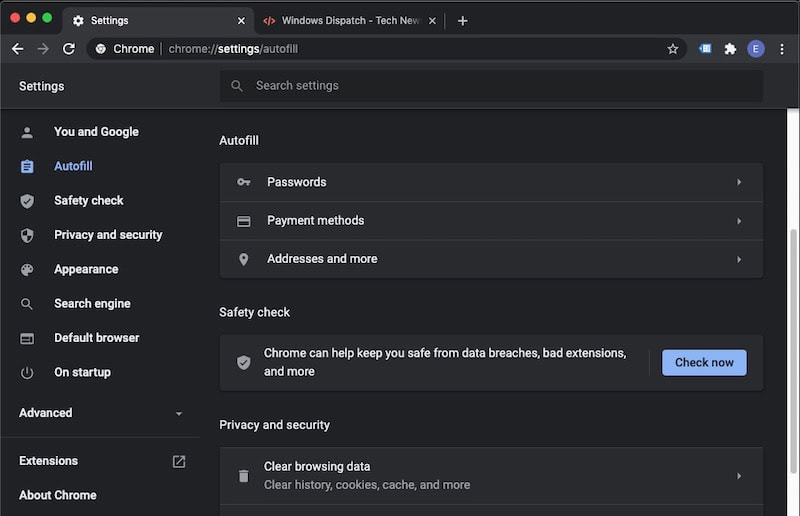Open Extensions link in sidebar
The width and height of the screenshot is (800, 516).
48,461
